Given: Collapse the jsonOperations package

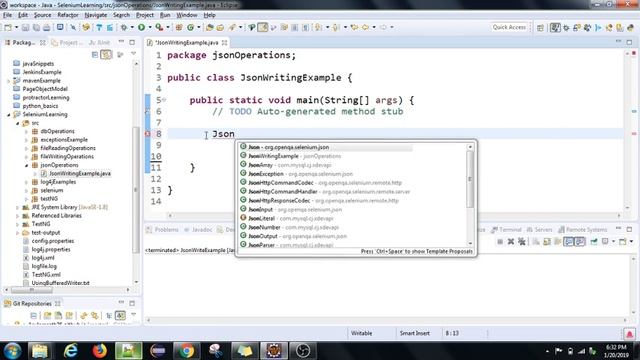Looking at the screenshot, I should pos(27,165).
